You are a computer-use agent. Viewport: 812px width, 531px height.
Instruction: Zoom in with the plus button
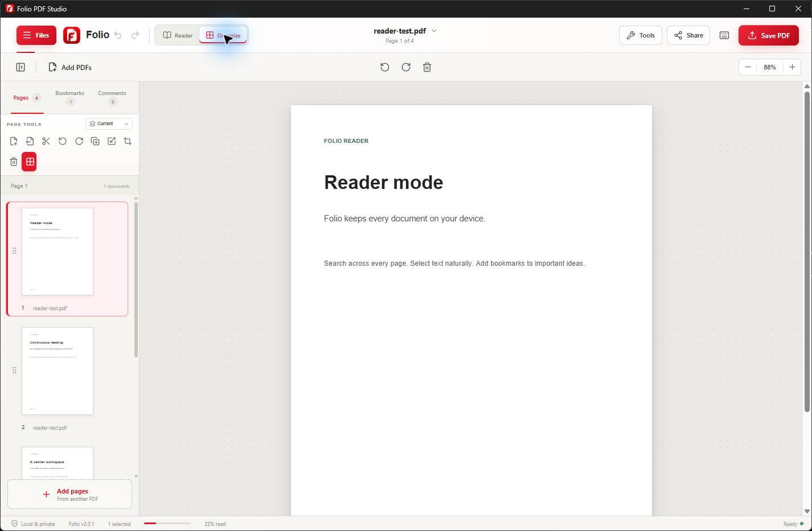coord(792,67)
